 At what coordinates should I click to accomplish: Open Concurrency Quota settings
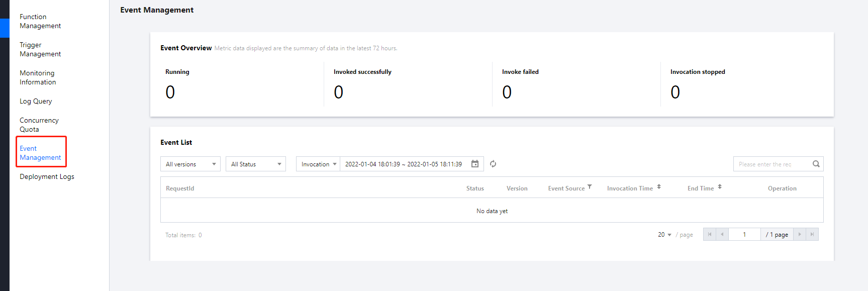(39, 125)
